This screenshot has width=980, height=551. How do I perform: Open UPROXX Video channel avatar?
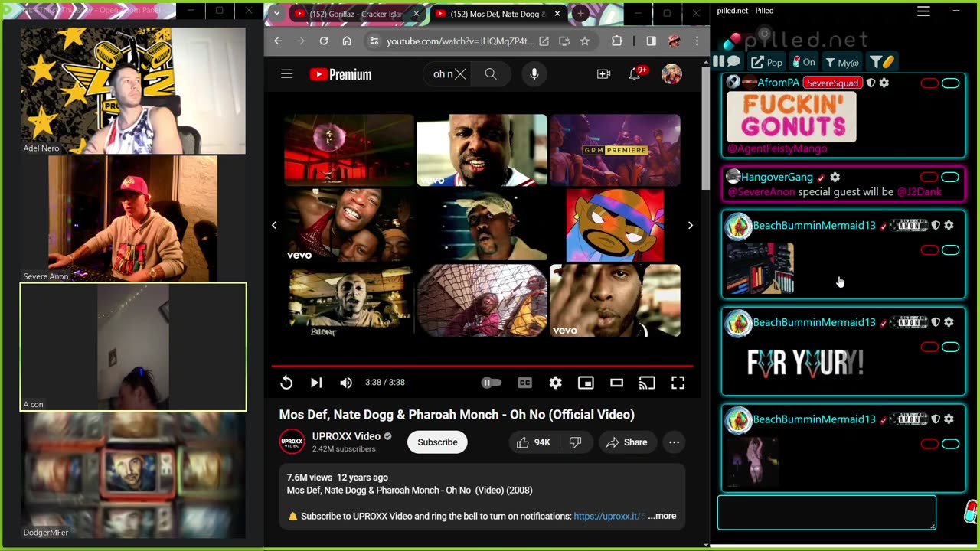pyautogui.click(x=292, y=442)
